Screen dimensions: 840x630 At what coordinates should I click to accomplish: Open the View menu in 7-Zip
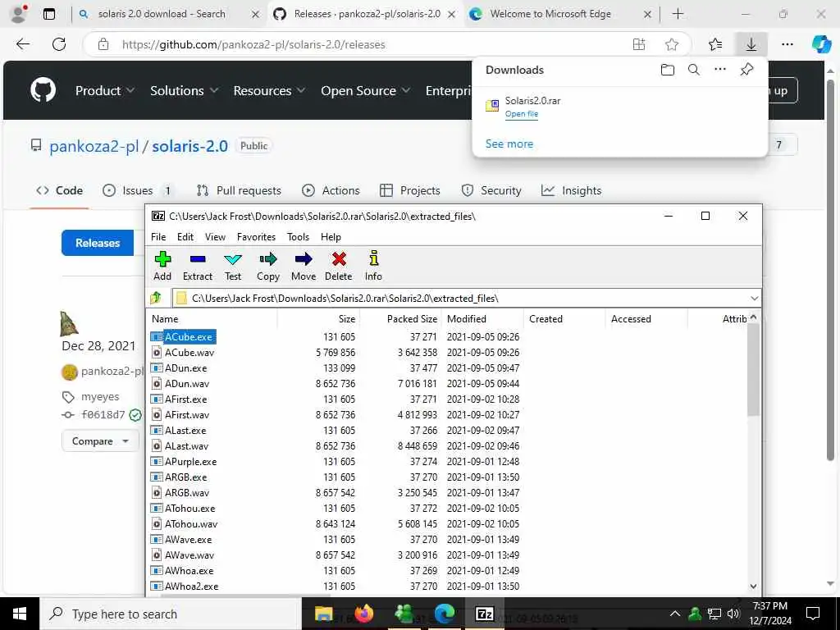click(215, 237)
